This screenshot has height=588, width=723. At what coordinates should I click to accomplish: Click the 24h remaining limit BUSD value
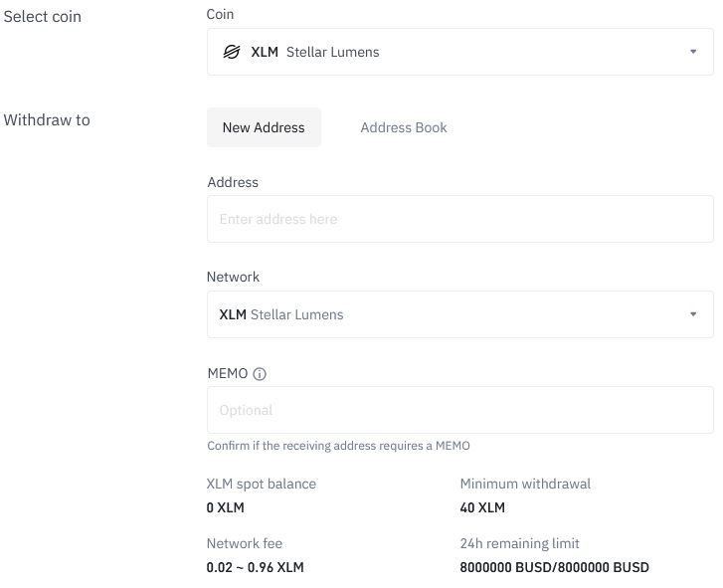click(x=554, y=567)
